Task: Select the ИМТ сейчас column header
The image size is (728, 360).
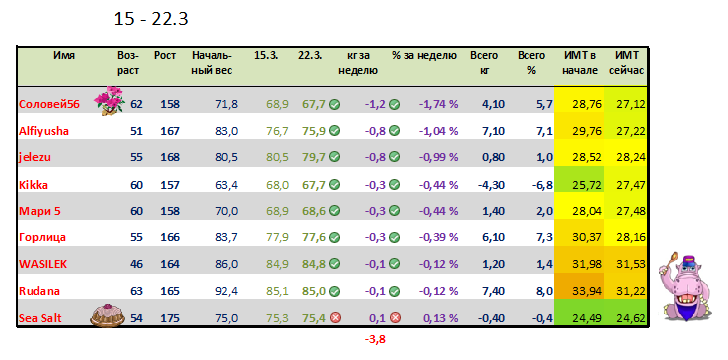Action: coord(626,63)
